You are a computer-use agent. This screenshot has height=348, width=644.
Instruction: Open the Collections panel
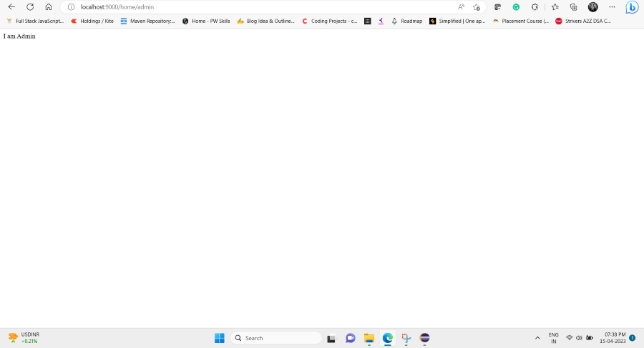pyautogui.click(x=573, y=7)
